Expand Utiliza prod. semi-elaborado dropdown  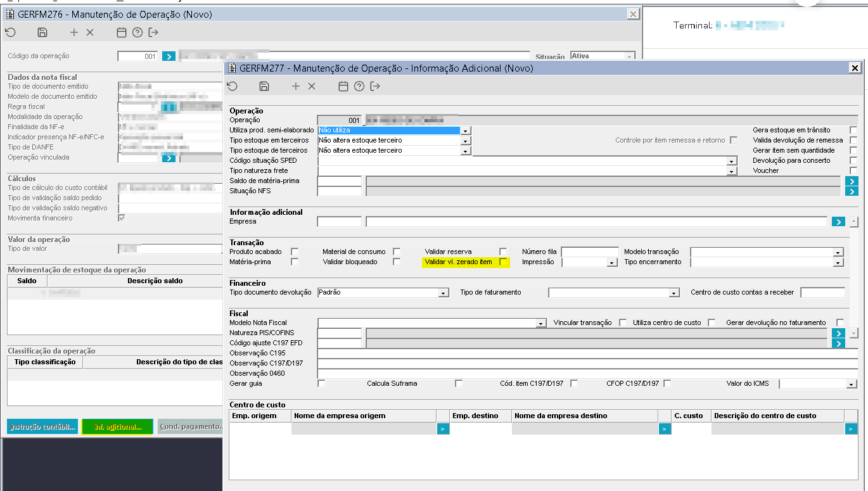point(466,131)
